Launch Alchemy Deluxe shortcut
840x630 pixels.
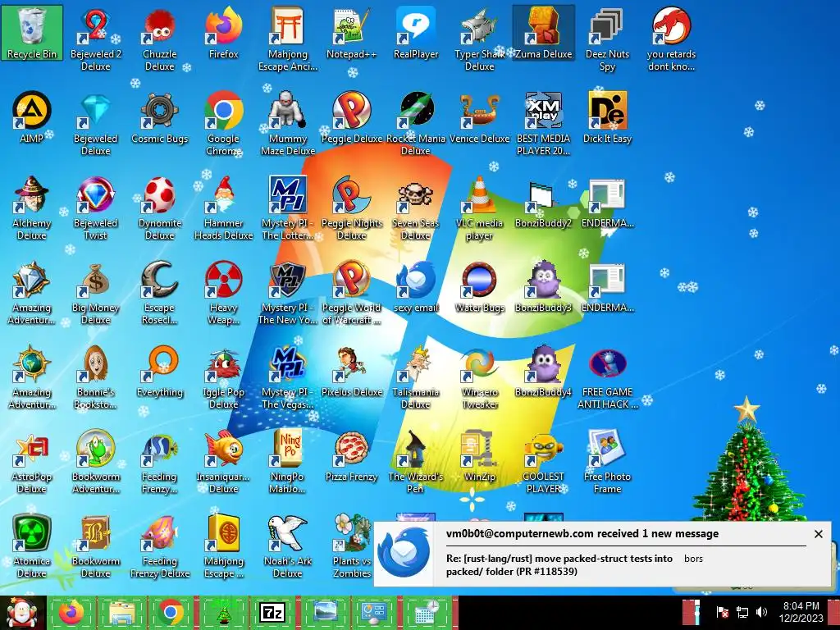click(x=32, y=208)
